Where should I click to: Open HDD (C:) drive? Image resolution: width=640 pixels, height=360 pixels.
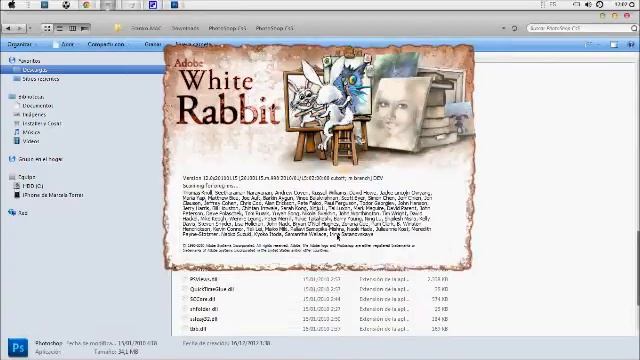pos(33,186)
